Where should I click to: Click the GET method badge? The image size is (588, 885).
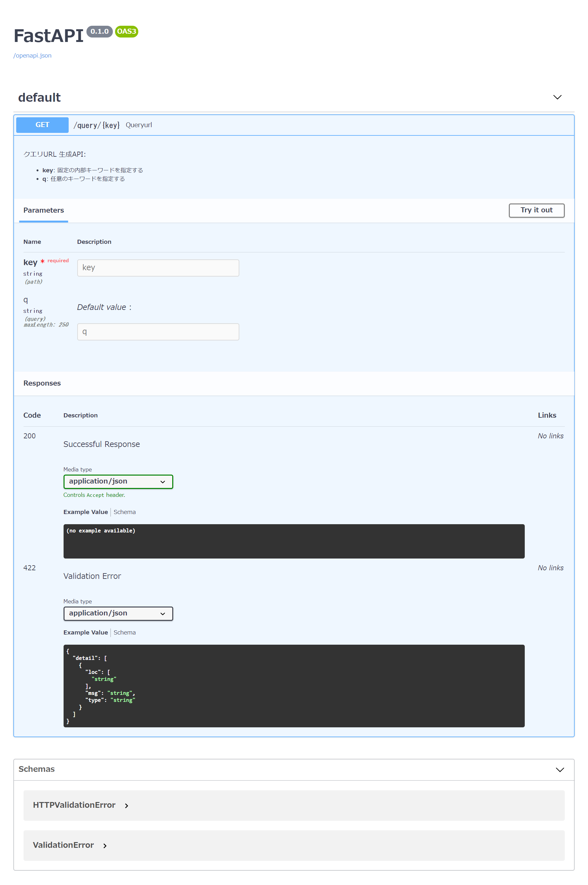[x=42, y=125]
